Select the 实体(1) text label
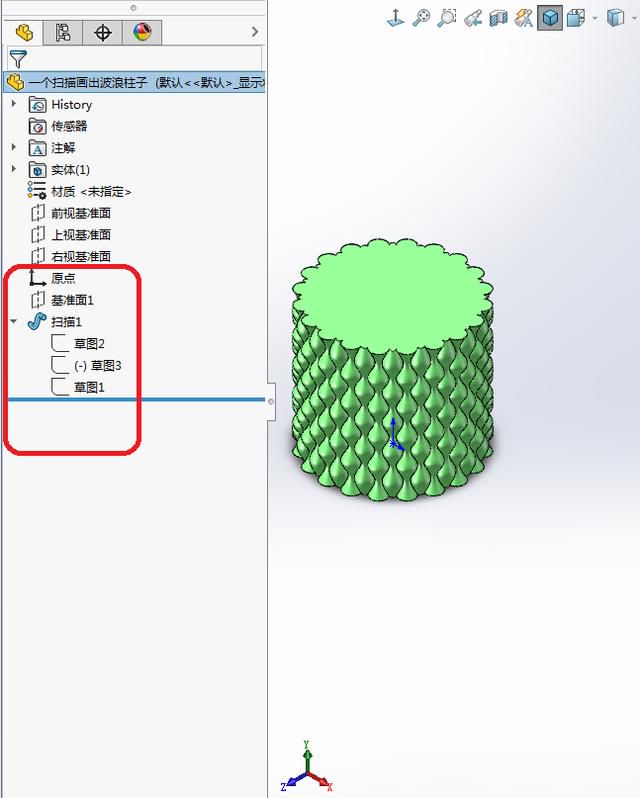The height and width of the screenshot is (798, 640). 70,169
